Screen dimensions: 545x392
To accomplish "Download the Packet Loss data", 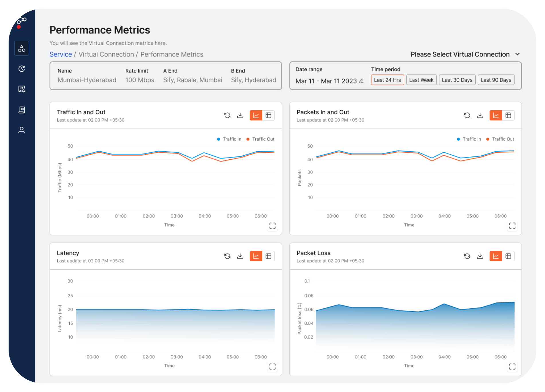I will click(480, 256).
